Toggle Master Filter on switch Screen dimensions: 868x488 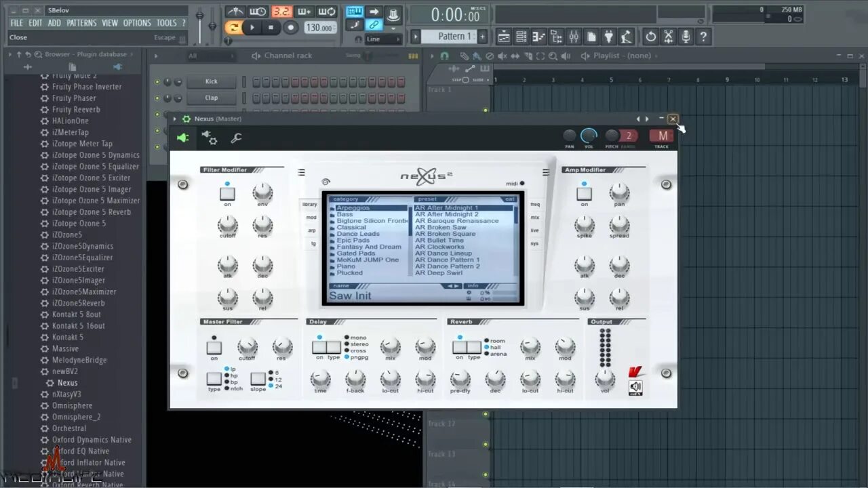[x=214, y=348]
